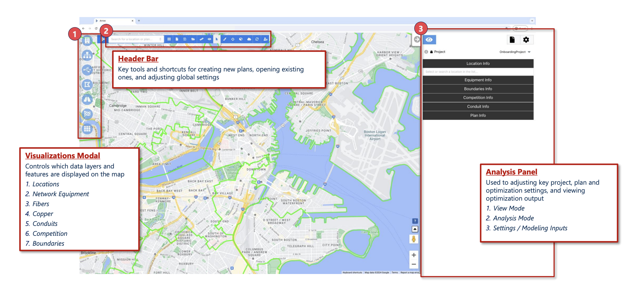Select the pointer cursor tool
The height and width of the screenshot is (299, 644).
(217, 39)
